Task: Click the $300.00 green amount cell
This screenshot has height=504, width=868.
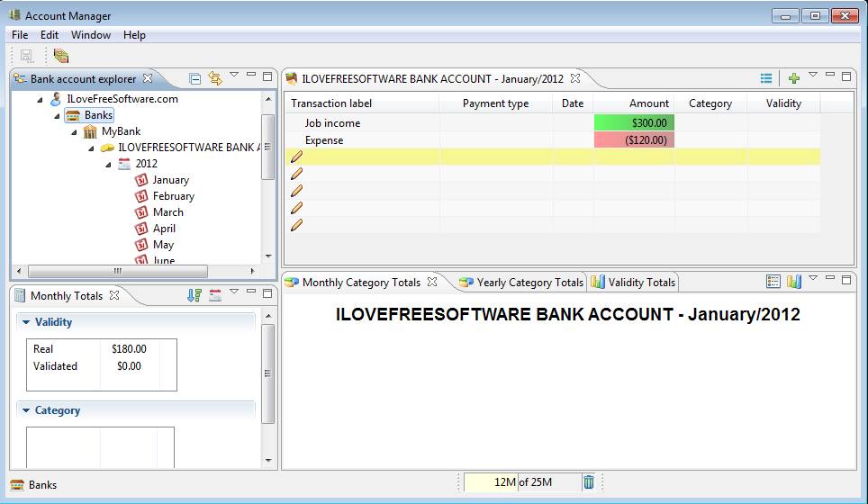Action: click(x=634, y=122)
